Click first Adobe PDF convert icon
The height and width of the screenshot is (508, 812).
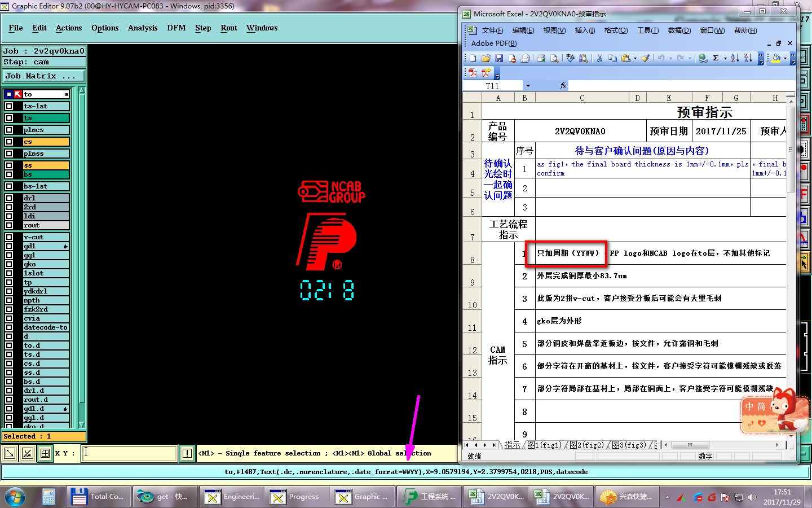[x=473, y=73]
